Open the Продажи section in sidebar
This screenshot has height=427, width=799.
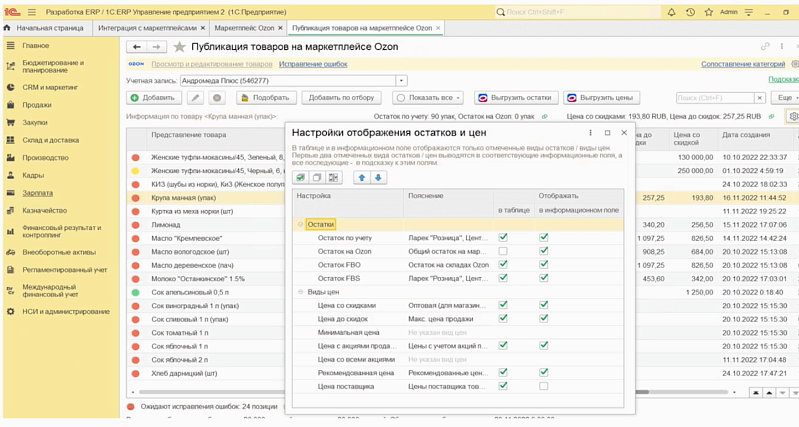(x=37, y=105)
